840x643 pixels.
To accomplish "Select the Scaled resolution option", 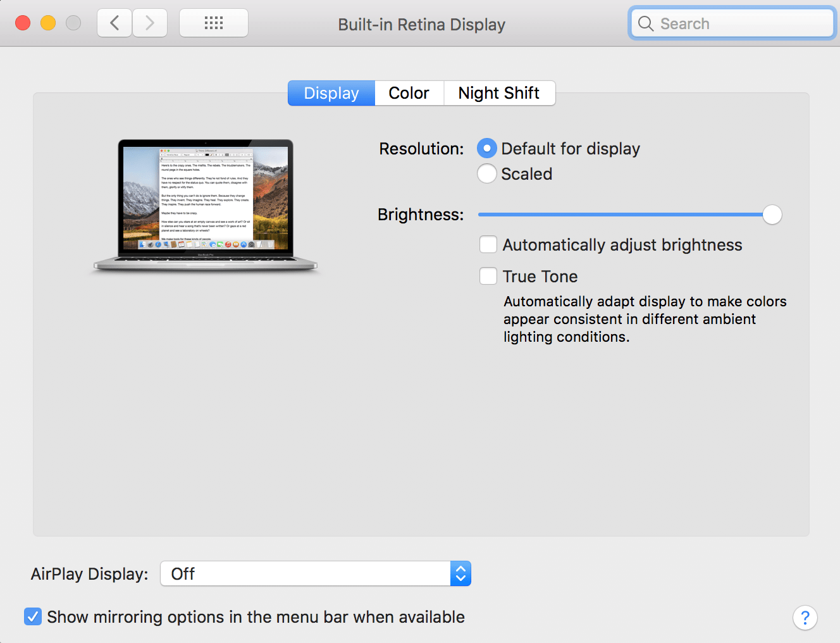I will coord(486,173).
